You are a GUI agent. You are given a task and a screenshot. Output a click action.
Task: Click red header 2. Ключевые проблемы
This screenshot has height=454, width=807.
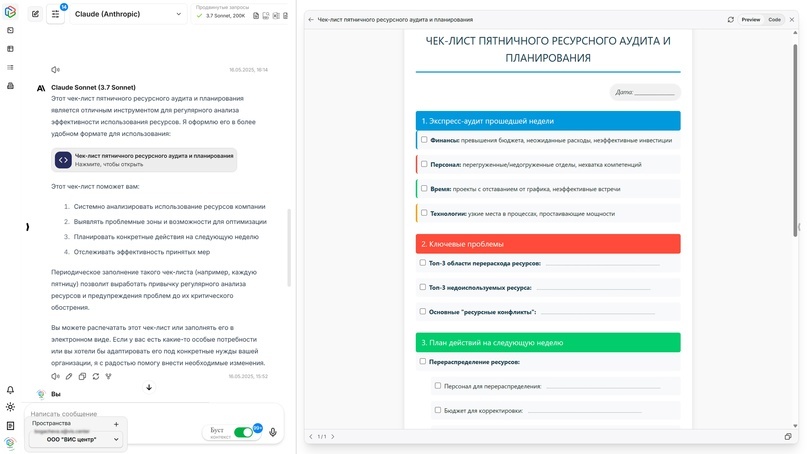[548, 244]
